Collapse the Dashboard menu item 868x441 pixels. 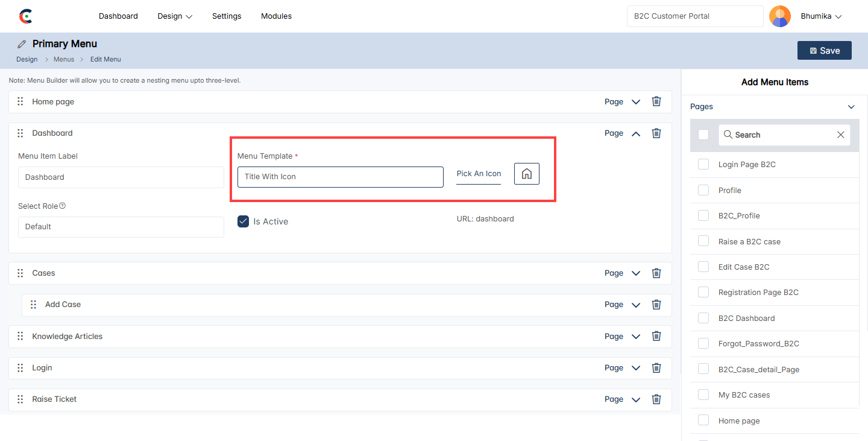635,133
